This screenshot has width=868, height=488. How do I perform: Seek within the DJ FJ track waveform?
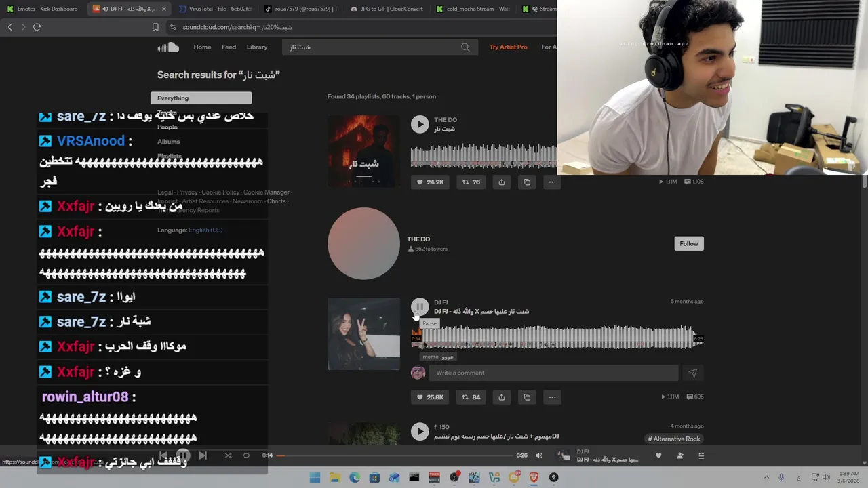(556, 337)
